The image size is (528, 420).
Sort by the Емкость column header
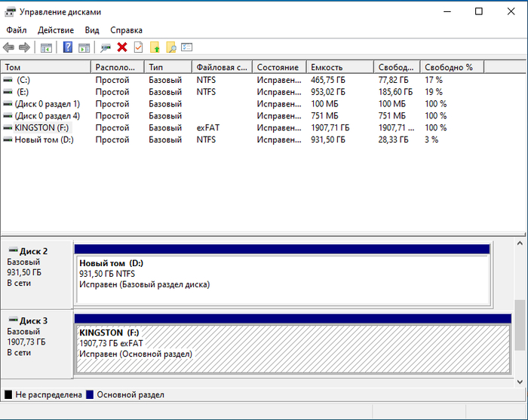point(340,67)
